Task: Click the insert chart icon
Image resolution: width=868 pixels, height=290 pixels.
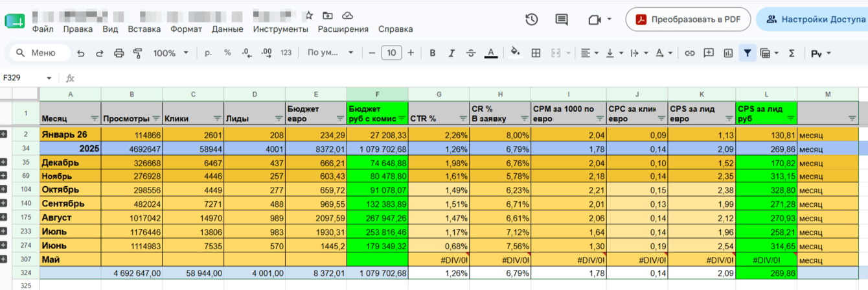Action: [728, 53]
